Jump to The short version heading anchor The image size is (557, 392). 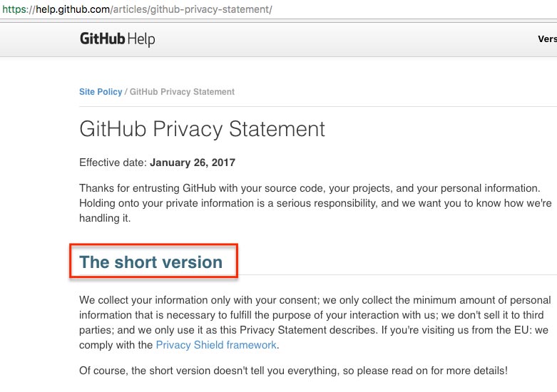[151, 262]
